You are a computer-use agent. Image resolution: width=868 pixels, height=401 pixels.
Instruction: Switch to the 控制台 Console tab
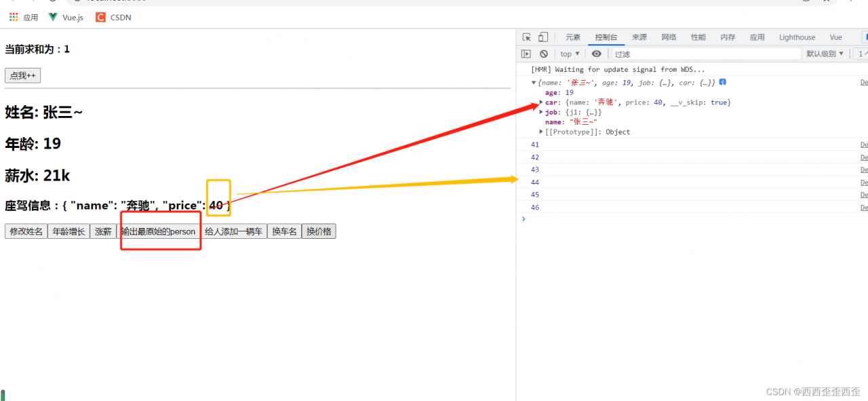tap(606, 37)
